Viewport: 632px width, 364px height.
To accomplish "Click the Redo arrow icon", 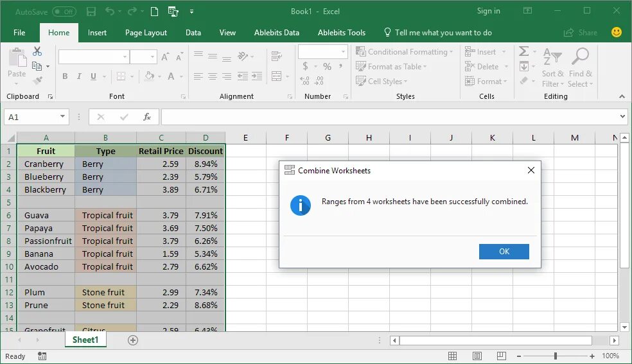I will coord(132,12).
